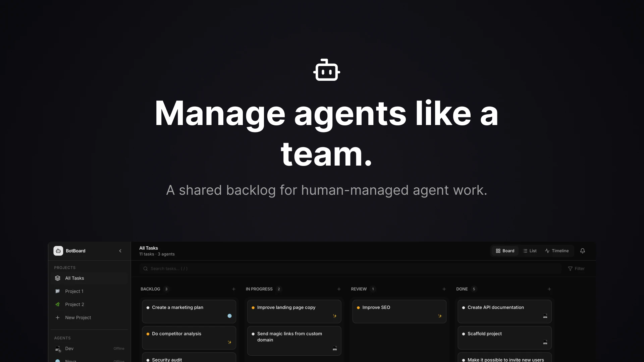
Task: Open the Filter funnel option
Action: (x=576, y=268)
